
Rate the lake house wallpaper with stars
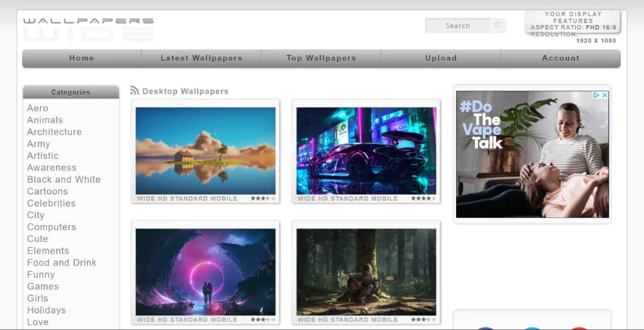263,199
